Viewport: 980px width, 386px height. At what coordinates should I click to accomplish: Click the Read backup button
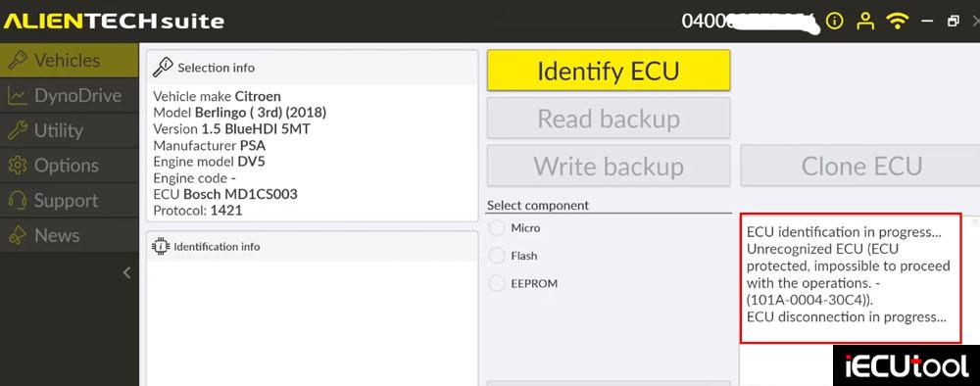[x=609, y=118]
